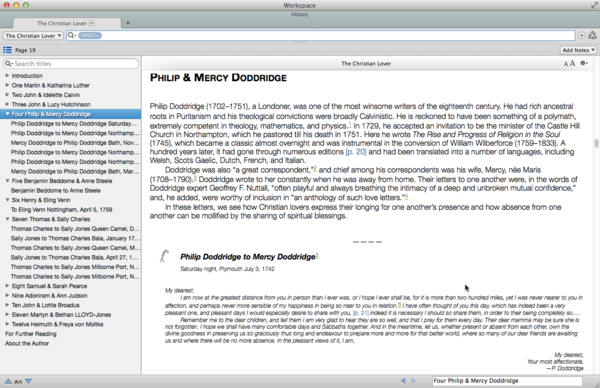Select The Christian Lover tab
600x388 pixels.
click(67, 23)
